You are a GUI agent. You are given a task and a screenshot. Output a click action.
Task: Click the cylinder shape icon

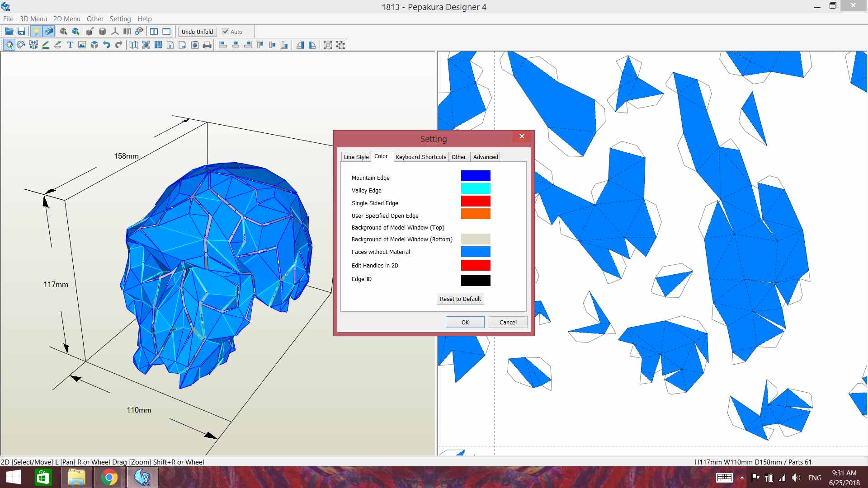point(102,32)
